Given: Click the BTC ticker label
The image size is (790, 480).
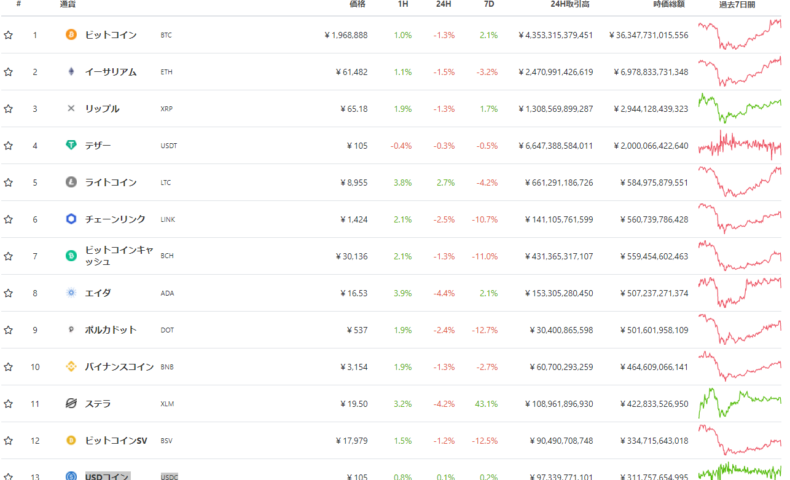Looking at the screenshot, I should coord(166,35).
